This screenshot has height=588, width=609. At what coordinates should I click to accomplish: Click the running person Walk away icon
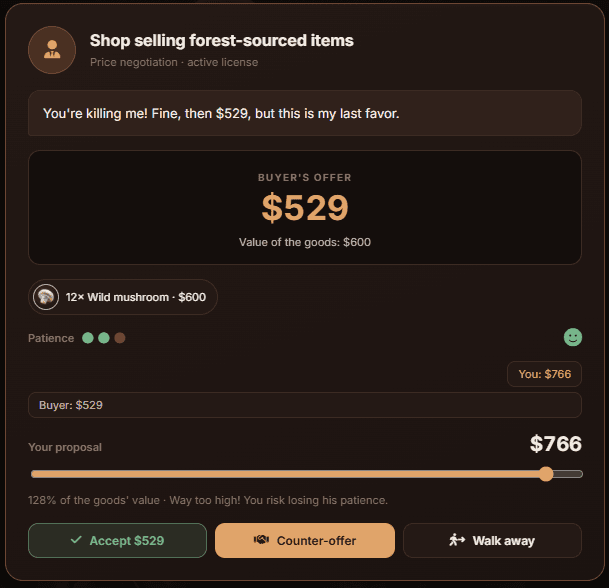click(457, 540)
